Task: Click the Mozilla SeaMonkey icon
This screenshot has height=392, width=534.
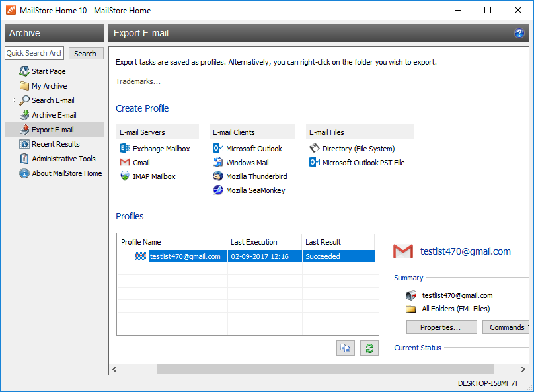Action: pyautogui.click(x=218, y=190)
